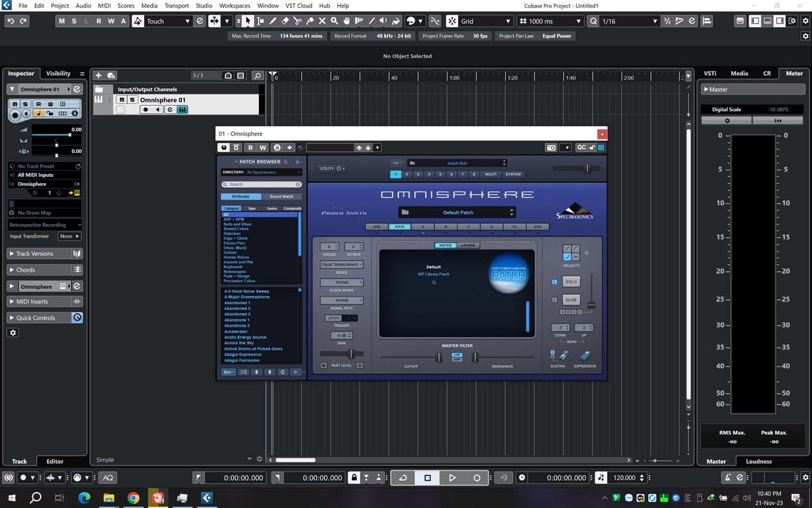Switch to the Loudness tab
Image resolution: width=812 pixels, height=508 pixels.
pyautogui.click(x=759, y=462)
